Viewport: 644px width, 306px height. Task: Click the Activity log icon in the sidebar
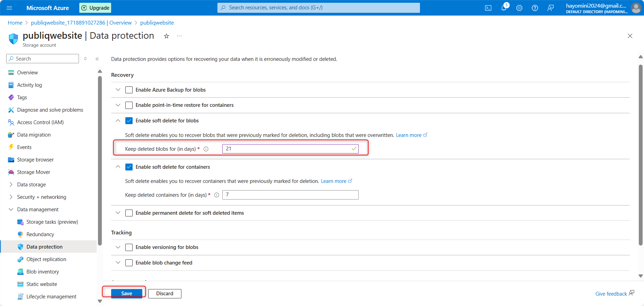coord(11,85)
